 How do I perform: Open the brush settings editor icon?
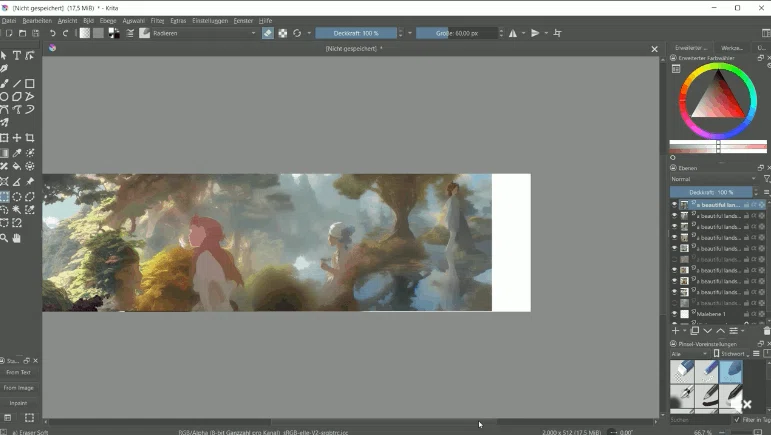[130, 33]
